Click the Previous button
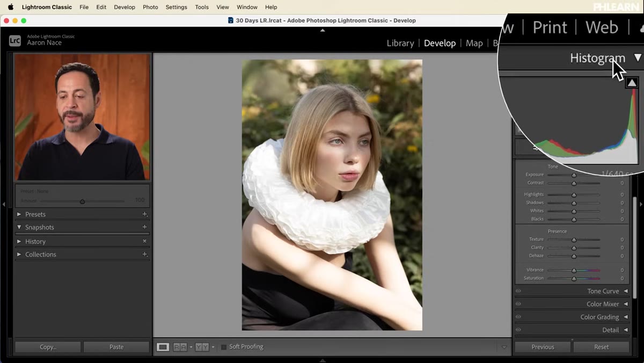This screenshot has height=363, width=644. 543,347
